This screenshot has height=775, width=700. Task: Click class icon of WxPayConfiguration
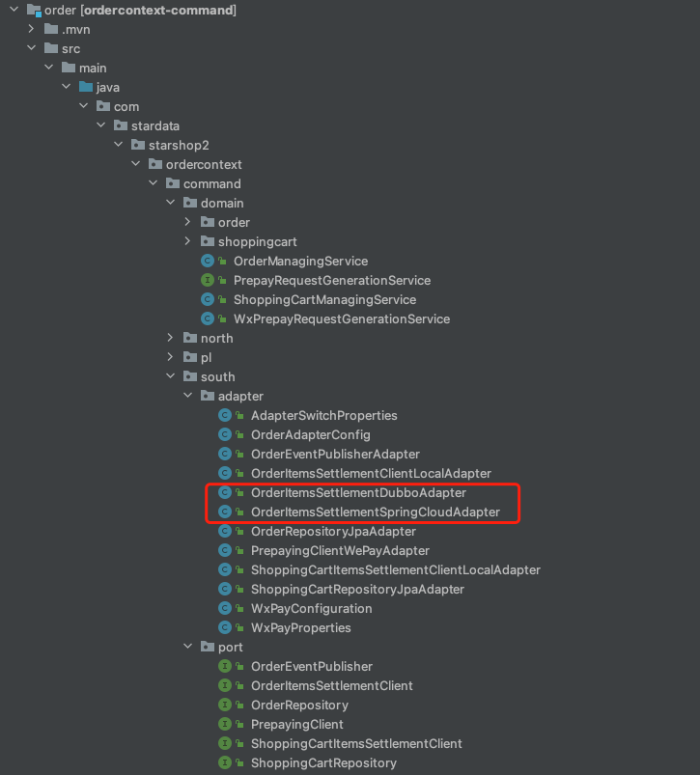225,608
